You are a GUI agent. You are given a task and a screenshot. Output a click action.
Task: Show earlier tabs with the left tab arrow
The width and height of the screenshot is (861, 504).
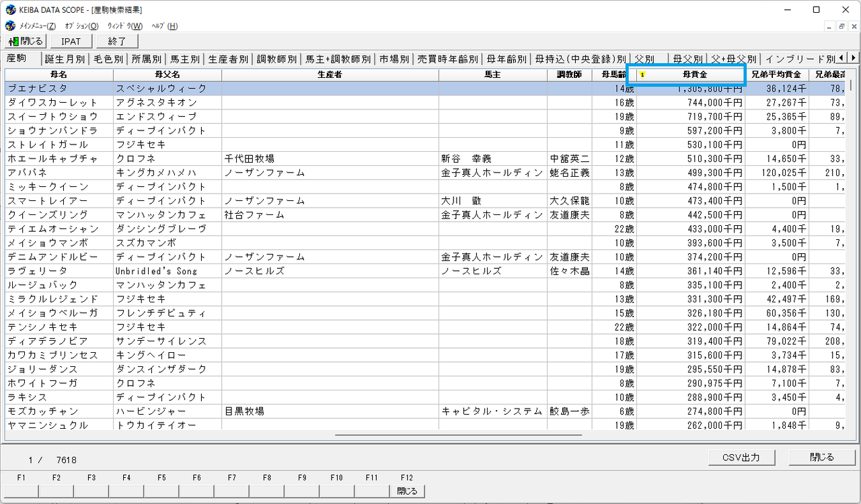[x=842, y=58]
